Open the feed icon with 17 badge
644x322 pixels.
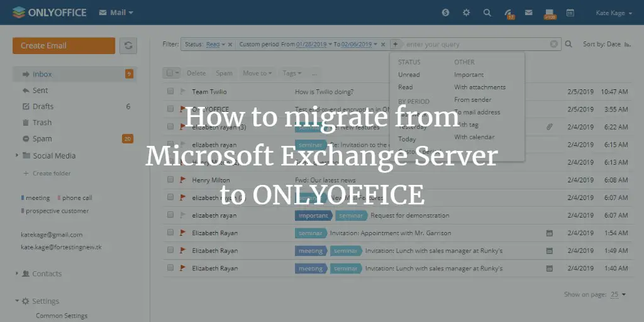(x=509, y=14)
